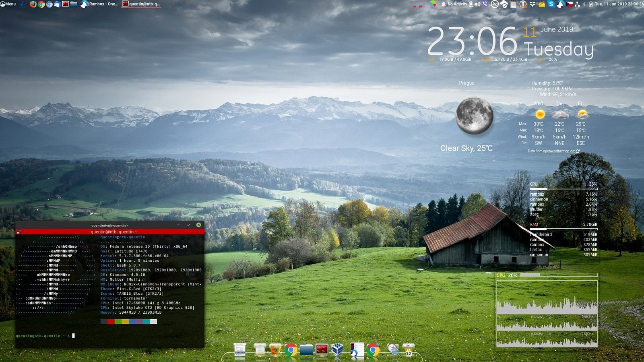Launch Google Chrome from the top panel

click(x=41, y=4)
